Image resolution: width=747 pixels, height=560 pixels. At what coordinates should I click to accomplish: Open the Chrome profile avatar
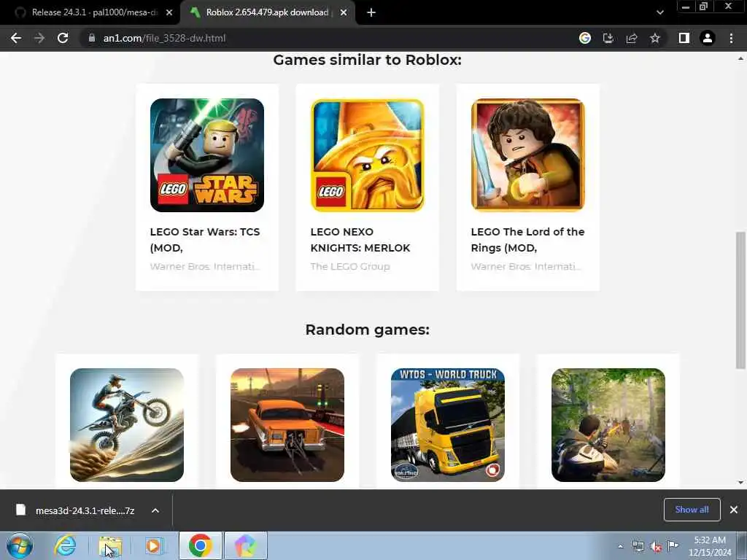708,38
